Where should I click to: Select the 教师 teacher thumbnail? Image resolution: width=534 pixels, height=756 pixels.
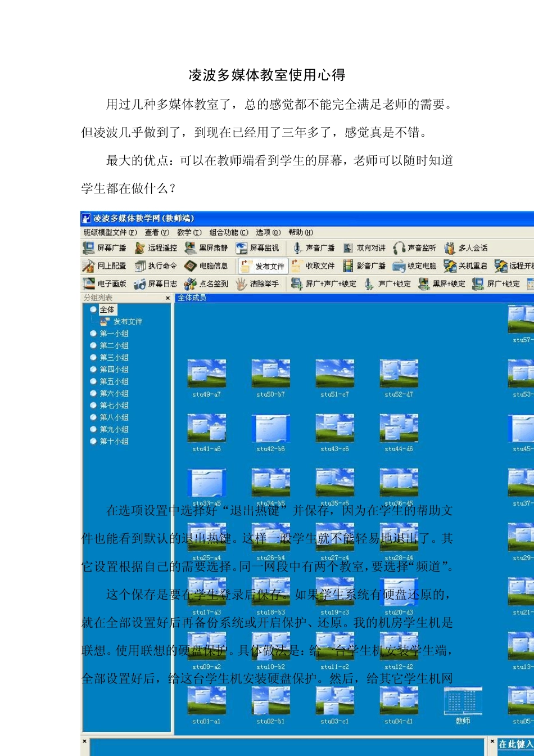[463, 705]
